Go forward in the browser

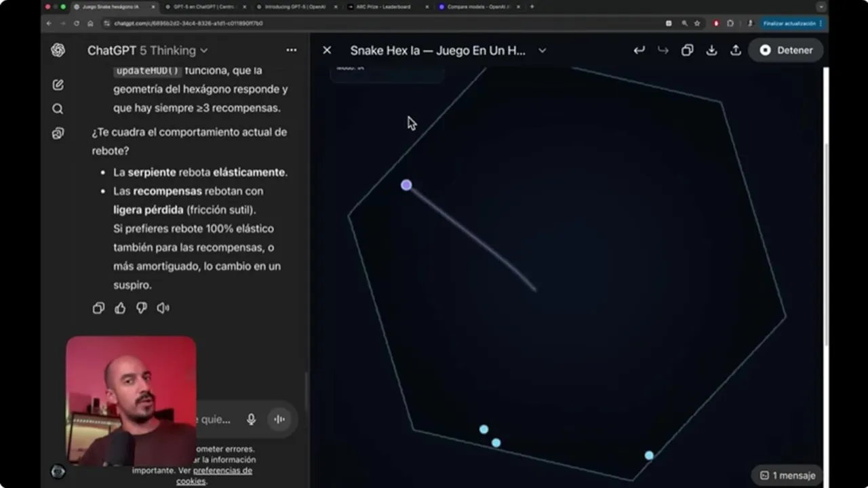click(x=62, y=23)
